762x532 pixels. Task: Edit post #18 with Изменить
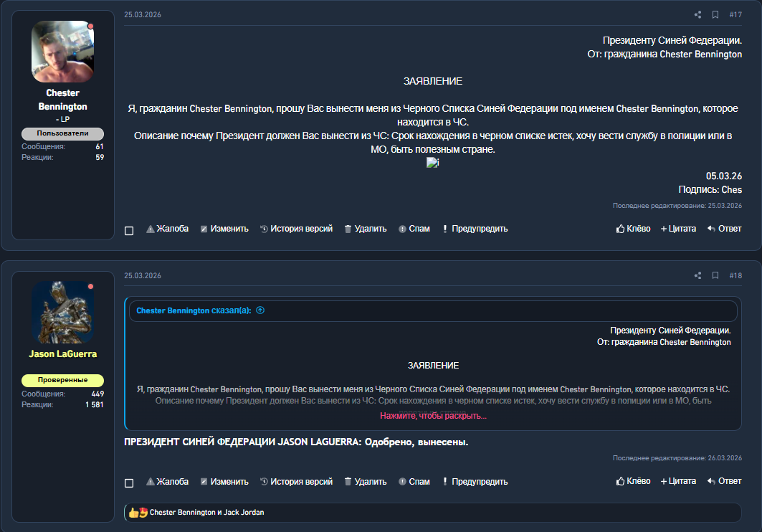(x=224, y=482)
